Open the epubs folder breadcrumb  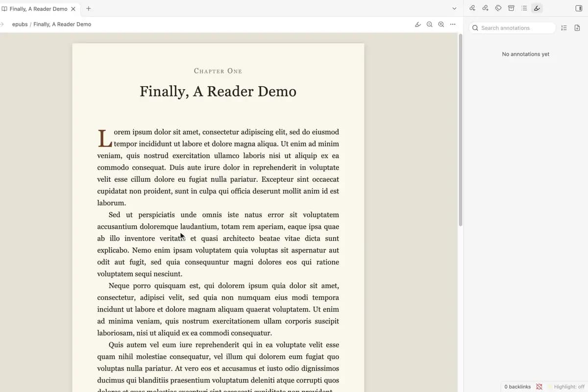[x=20, y=24]
